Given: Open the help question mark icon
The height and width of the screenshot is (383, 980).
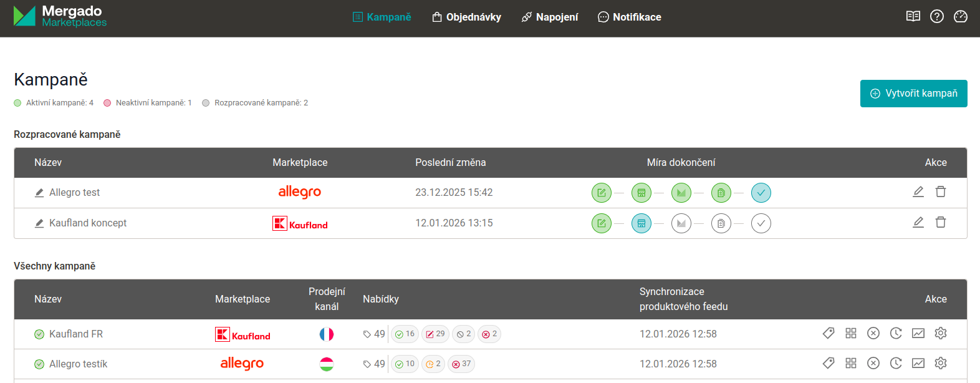Looking at the screenshot, I should click(x=936, y=17).
